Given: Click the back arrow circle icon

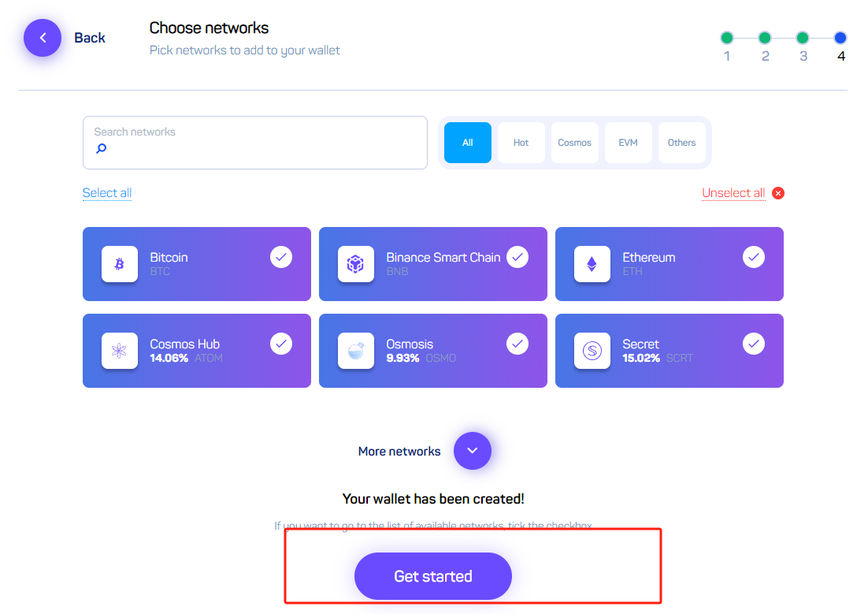Looking at the screenshot, I should click(43, 38).
